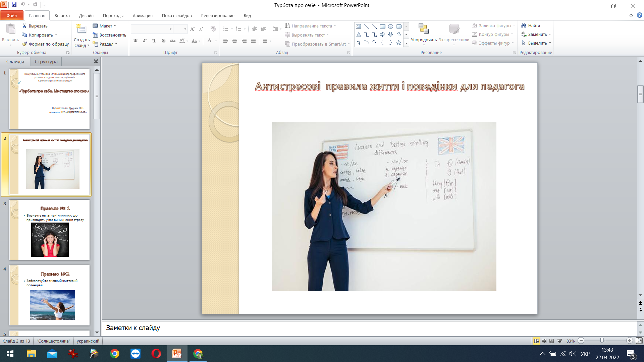Toggle Underline (Ч) formatting
The height and width of the screenshot is (362, 644).
pyautogui.click(x=154, y=41)
